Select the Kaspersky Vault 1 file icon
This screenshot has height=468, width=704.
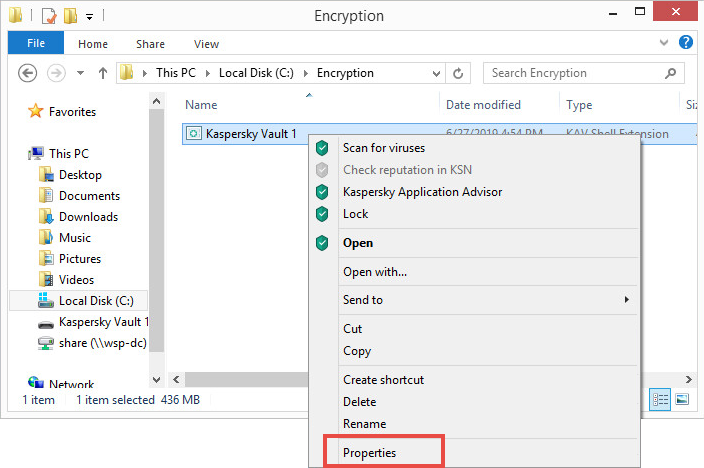194,134
